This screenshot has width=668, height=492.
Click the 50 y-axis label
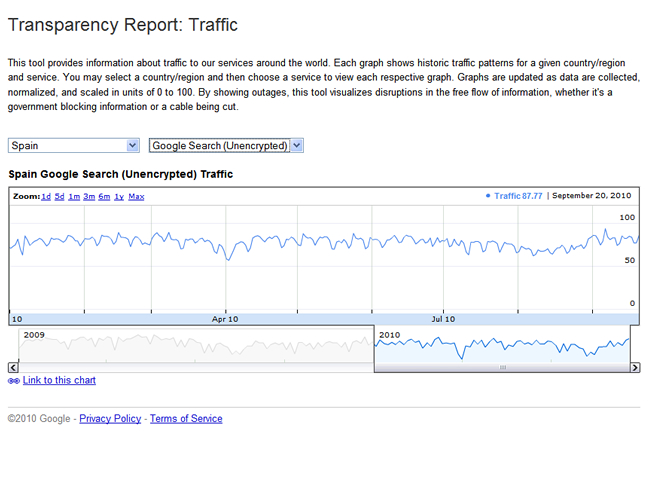[630, 260]
